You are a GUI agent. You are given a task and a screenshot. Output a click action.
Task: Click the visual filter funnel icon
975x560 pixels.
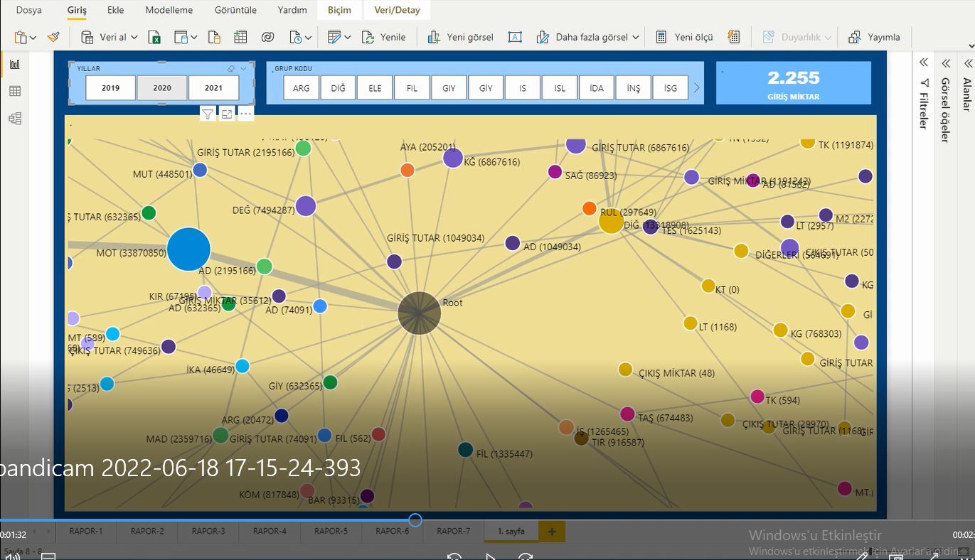(207, 114)
